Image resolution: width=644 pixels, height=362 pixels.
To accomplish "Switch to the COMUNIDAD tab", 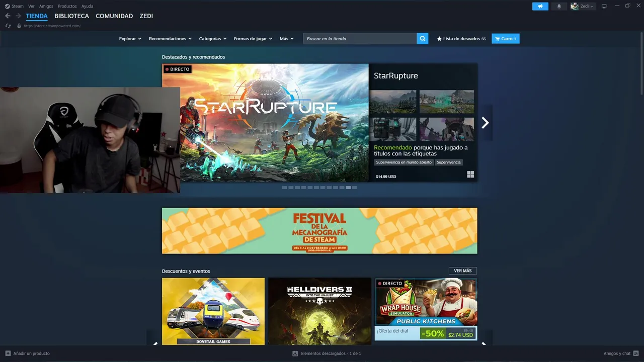I will (114, 16).
